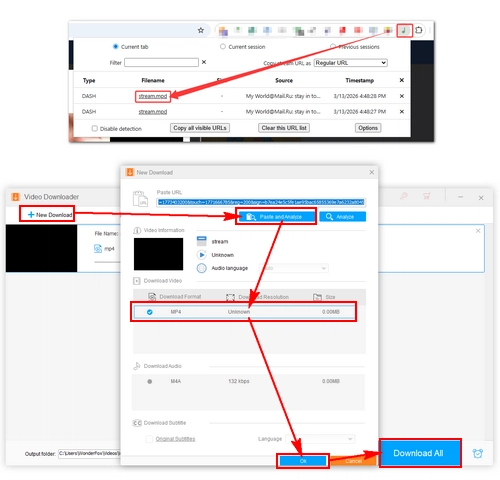
Task: Click the New Download button
Action: pyautogui.click(x=50, y=215)
